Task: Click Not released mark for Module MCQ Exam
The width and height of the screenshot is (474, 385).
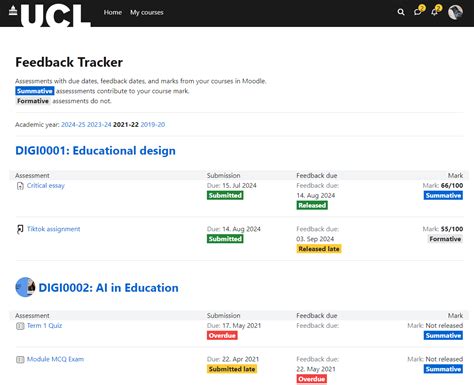Action: pos(444,359)
